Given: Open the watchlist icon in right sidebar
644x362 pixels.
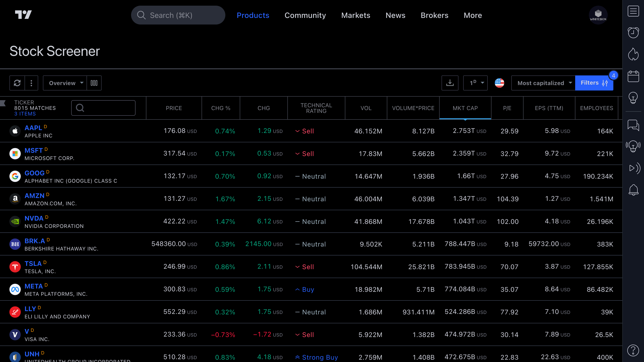Looking at the screenshot, I should coord(633,11).
